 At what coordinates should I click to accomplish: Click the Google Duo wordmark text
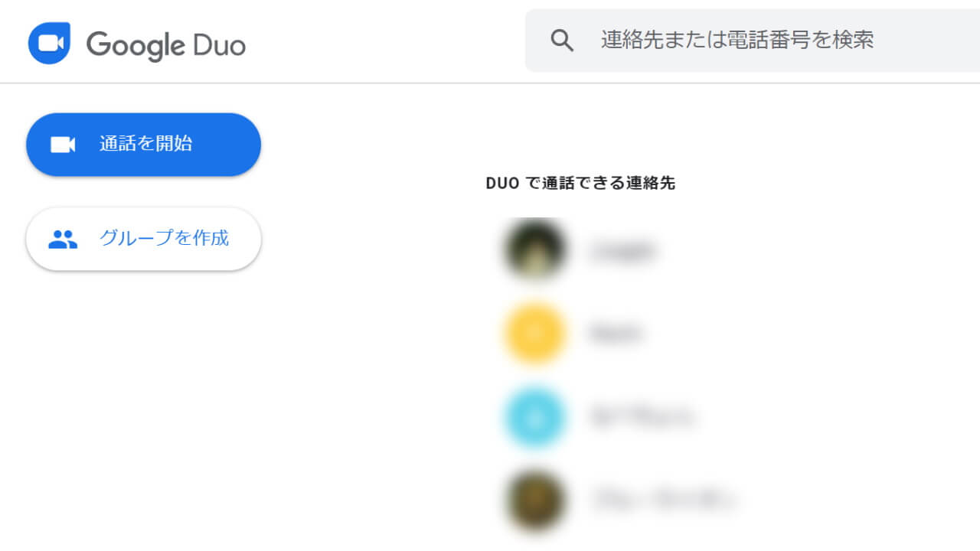(166, 45)
